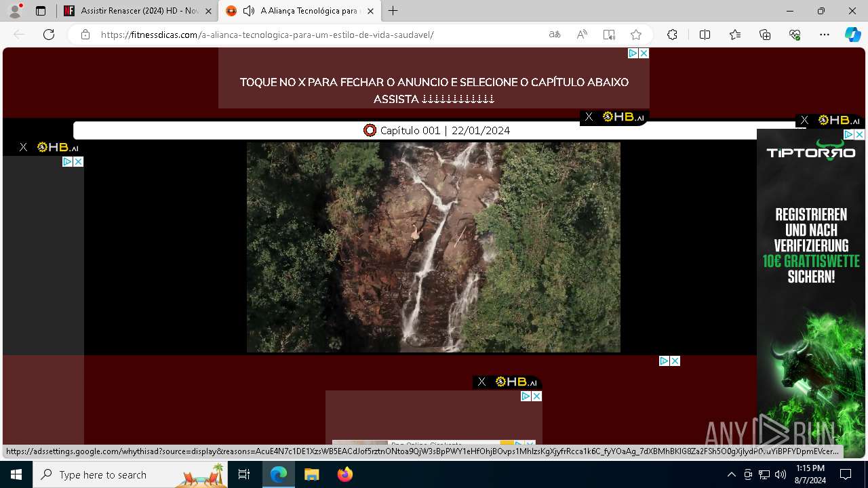Screen dimensions: 868x488
Task: Click the taskbar search box
Action: point(130,474)
